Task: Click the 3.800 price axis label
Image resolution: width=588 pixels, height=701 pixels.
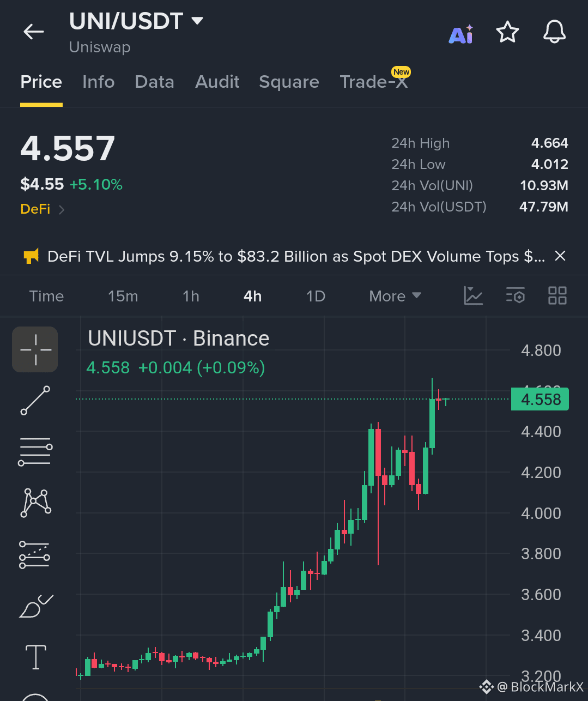Action: (541, 554)
